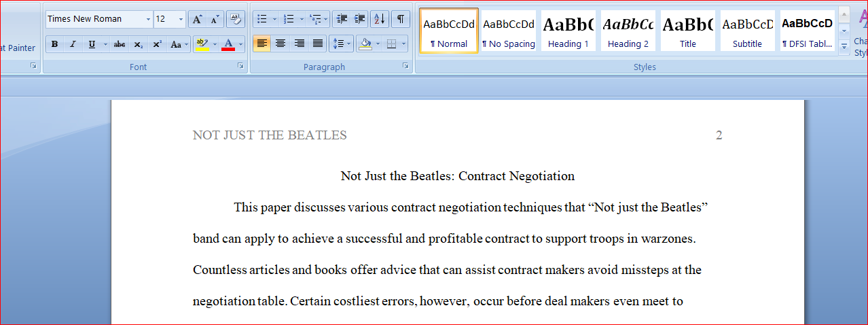Open the Paragraph dialog launcher
868x325 pixels.
[x=405, y=66]
